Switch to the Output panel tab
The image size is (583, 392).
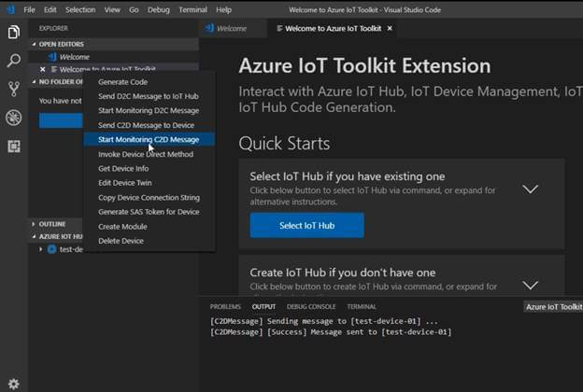point(263,306)
